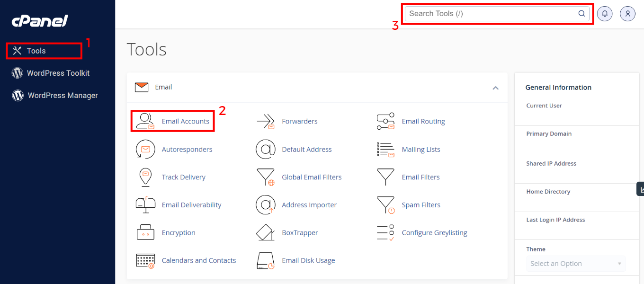Open the Configure Greylisting link

(434, 233)
